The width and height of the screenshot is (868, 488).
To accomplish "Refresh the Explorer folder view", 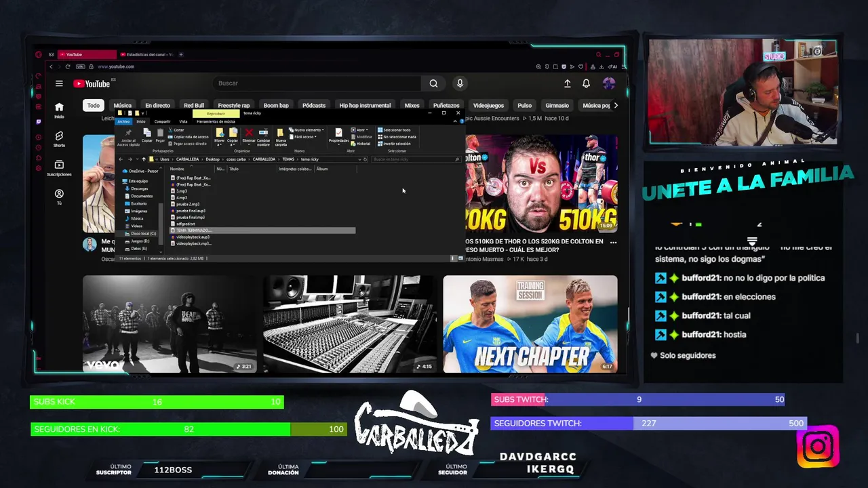I will pos(365,159).
